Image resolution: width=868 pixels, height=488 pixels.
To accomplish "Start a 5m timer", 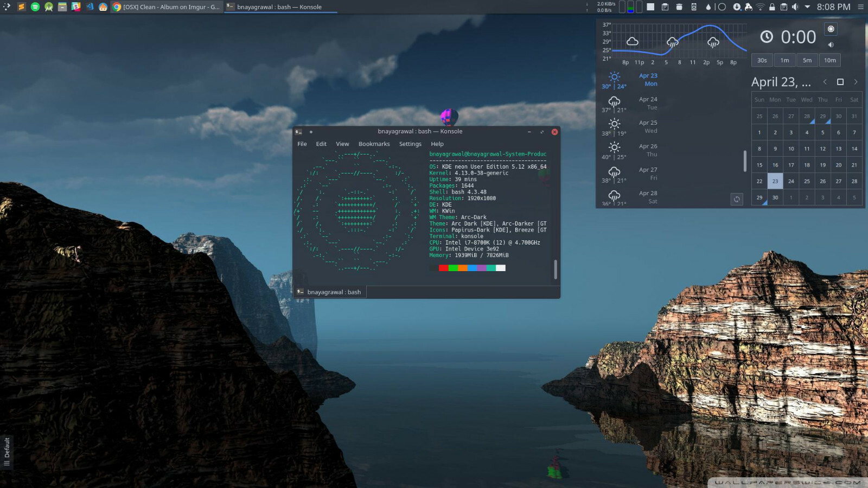I will pyautogui.click(x=807, y=60).
